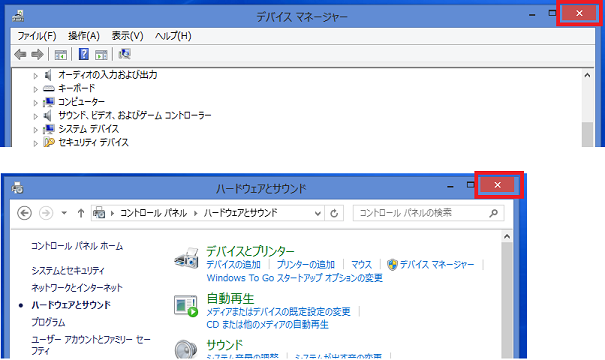This screenshot has height=360, width=605.
Task: Click forward button in Control Panel window
Action: (x=46, y=213)
